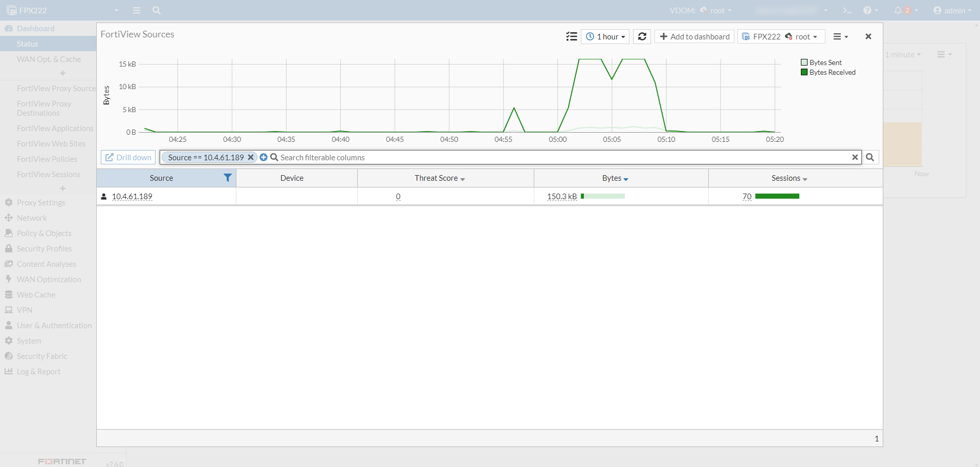980x467 pixels.
Task: Open the list view options icon
Action: click(572, 36)
